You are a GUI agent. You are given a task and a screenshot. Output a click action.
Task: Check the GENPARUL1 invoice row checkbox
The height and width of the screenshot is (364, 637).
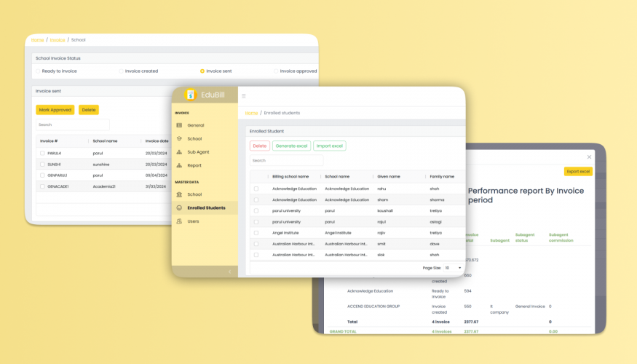[x=42, y=175]
